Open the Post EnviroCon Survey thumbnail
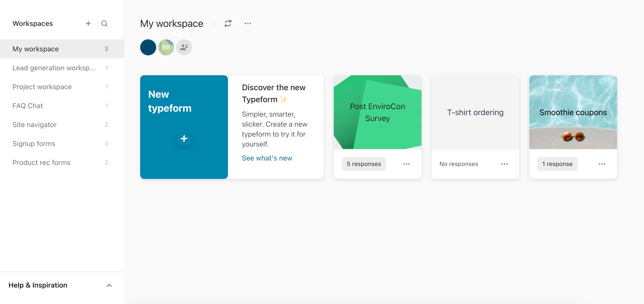 [x=377, y=112]
